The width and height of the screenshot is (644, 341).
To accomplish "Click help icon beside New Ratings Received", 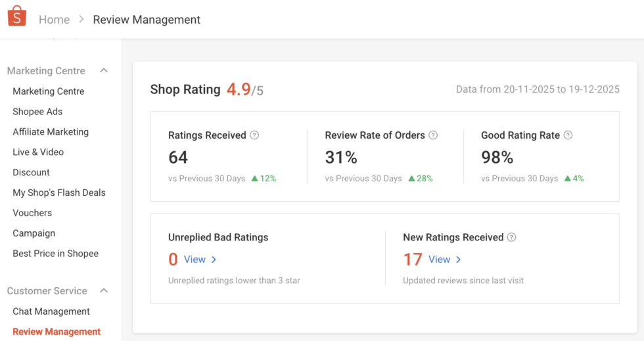I will pyautogui.click(x=512, y=237).
